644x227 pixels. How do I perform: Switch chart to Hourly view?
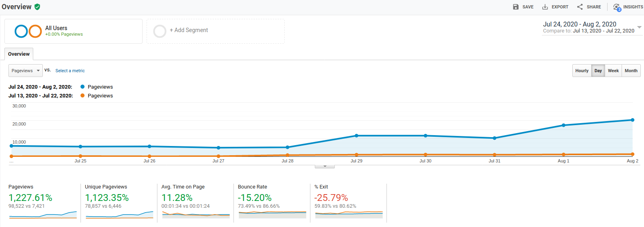[x=582, y=71]
